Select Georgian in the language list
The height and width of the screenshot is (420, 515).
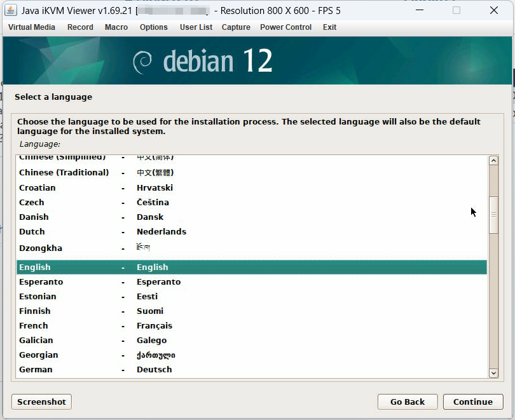[252, 355]
